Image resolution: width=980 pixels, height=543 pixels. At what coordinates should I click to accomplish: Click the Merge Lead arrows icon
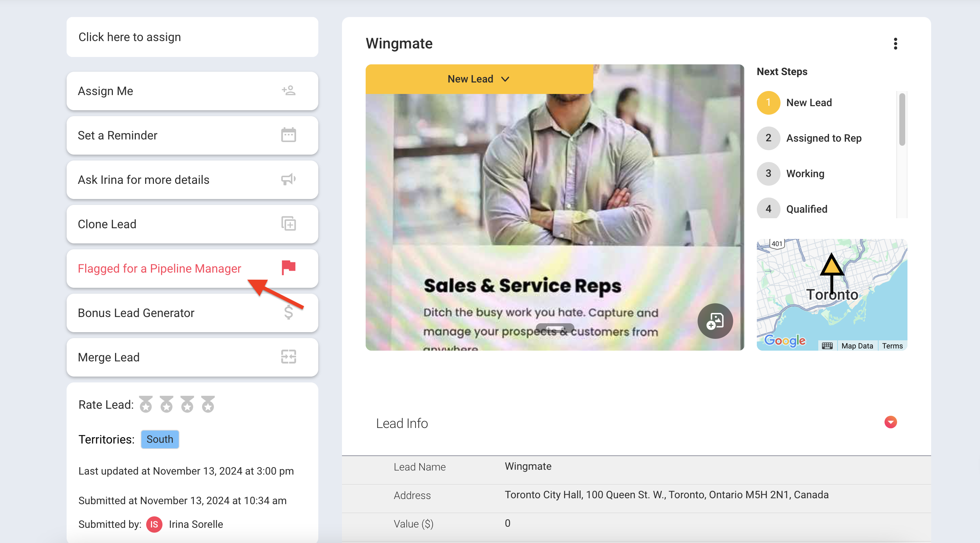[288, 357]
